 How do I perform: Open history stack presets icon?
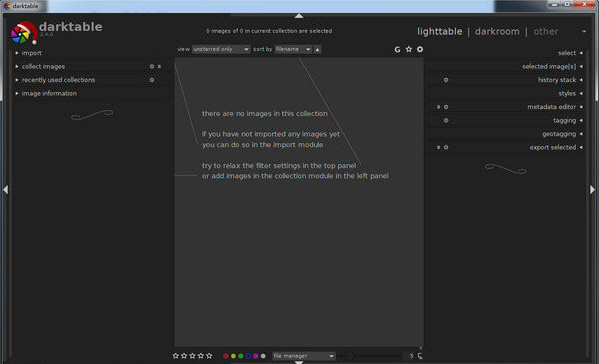(446, 80)
